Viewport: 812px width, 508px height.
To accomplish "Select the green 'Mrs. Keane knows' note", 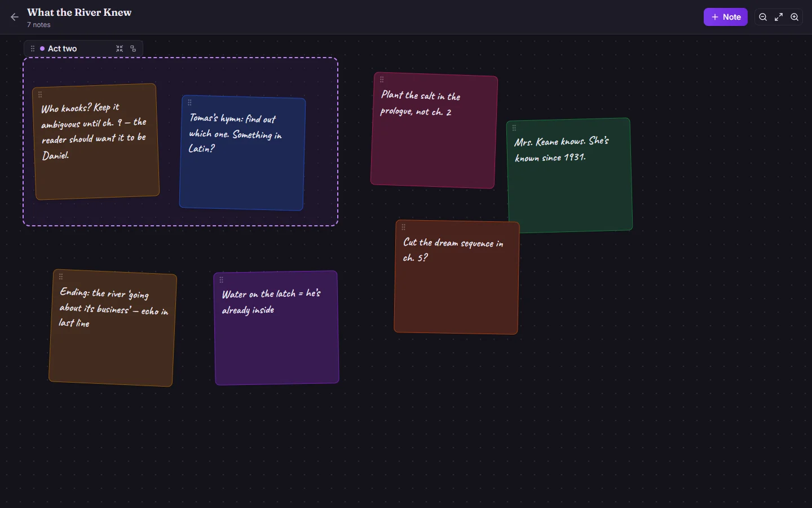I will [570, 176].
